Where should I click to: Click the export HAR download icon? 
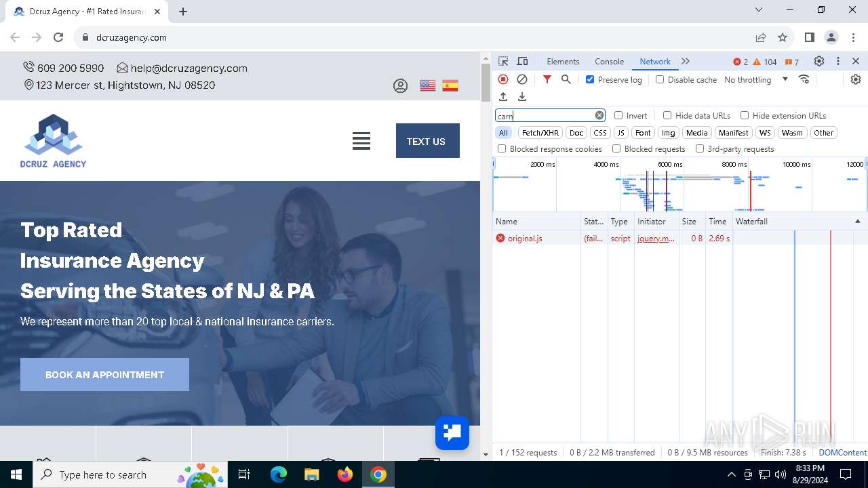522,97
